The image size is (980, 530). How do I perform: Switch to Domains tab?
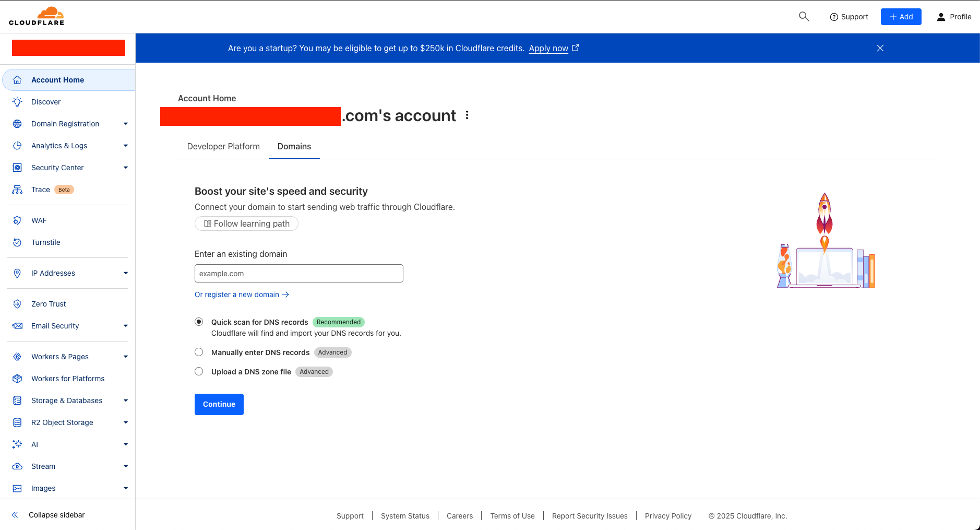click(x=294, y=147)
